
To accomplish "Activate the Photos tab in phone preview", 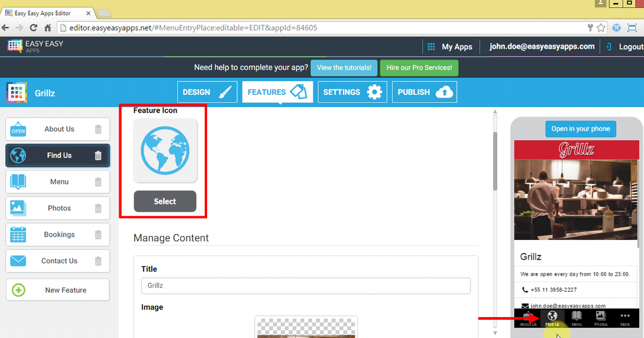I will point(601,318).
